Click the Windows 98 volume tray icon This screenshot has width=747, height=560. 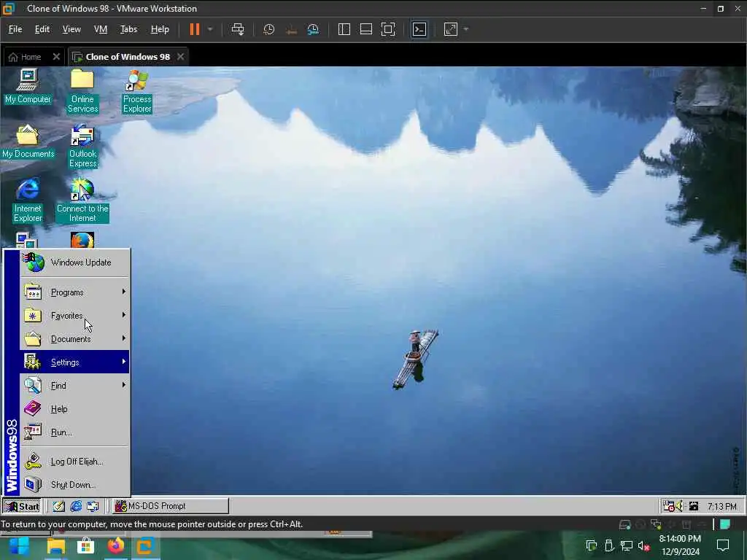[x=680, y=506]
